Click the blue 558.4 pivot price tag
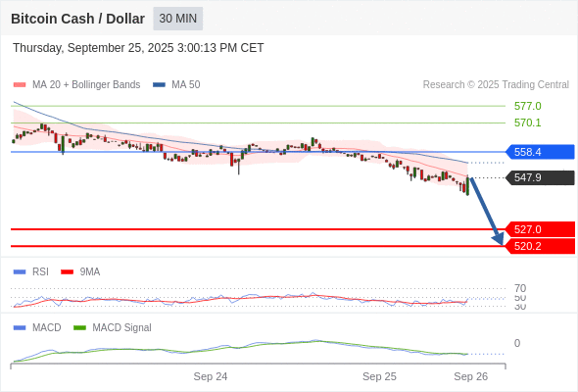Image resolution: width=578 pixels, height=392 pixels. click(540, 152)
